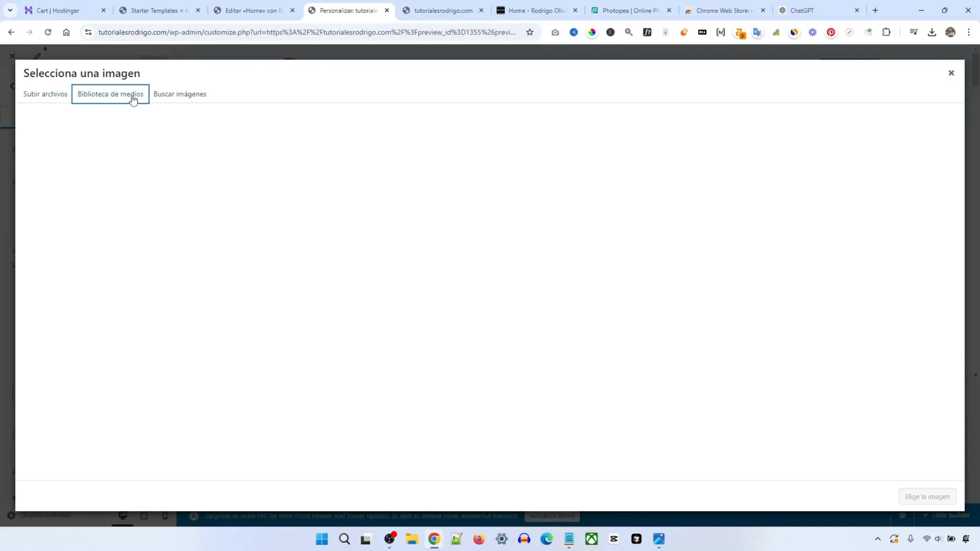Click the Elige la imagen button
The width and height of the screenshot is (980, 551).
tap(929, 497)
